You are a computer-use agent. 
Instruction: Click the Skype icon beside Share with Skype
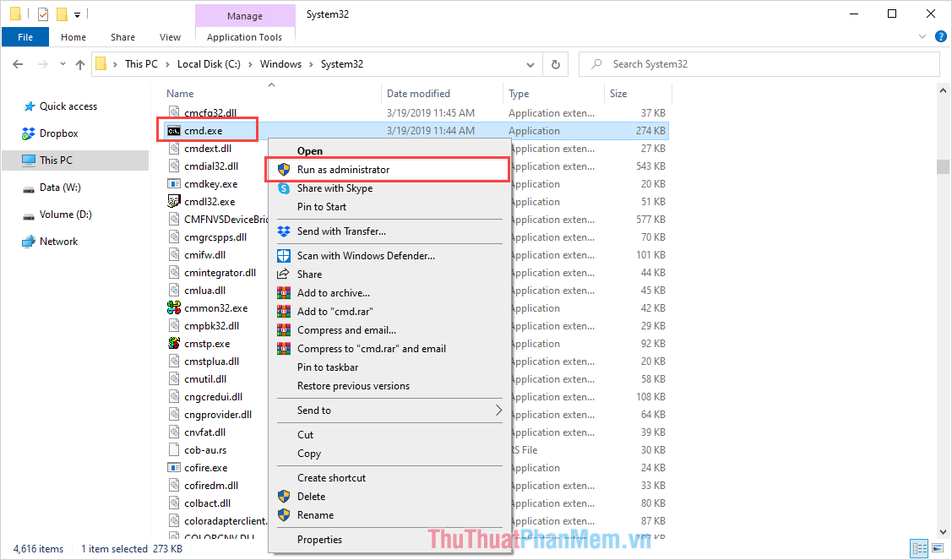pyautogui.click(x=283, y=188)
